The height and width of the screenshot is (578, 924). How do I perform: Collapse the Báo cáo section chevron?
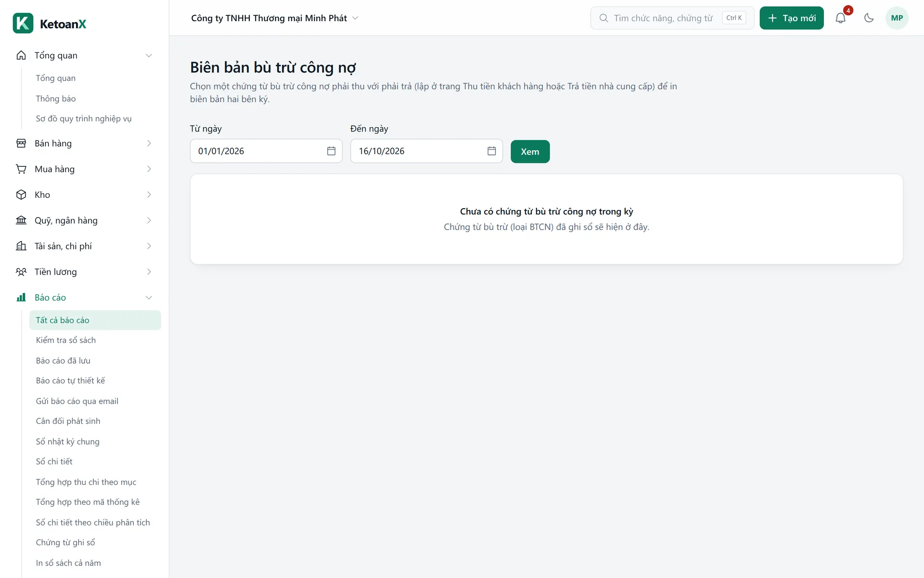click(149, 298)
